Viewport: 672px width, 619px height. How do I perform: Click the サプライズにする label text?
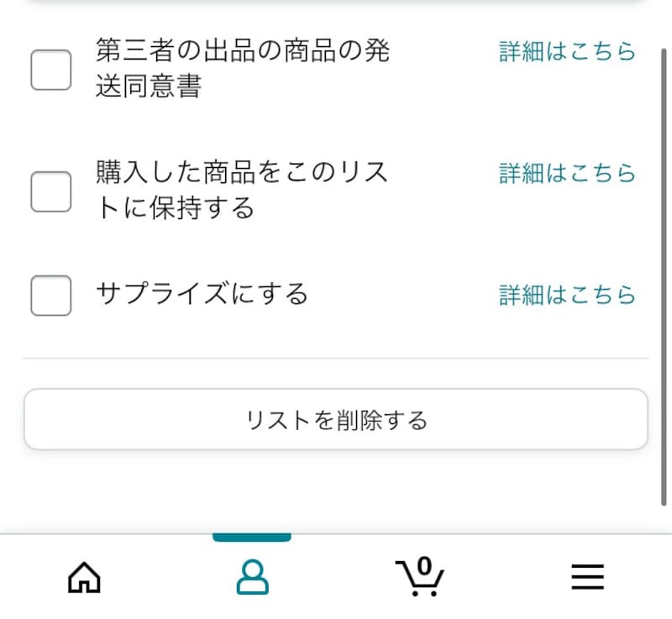pyautogui.click(x=202, y=295)
